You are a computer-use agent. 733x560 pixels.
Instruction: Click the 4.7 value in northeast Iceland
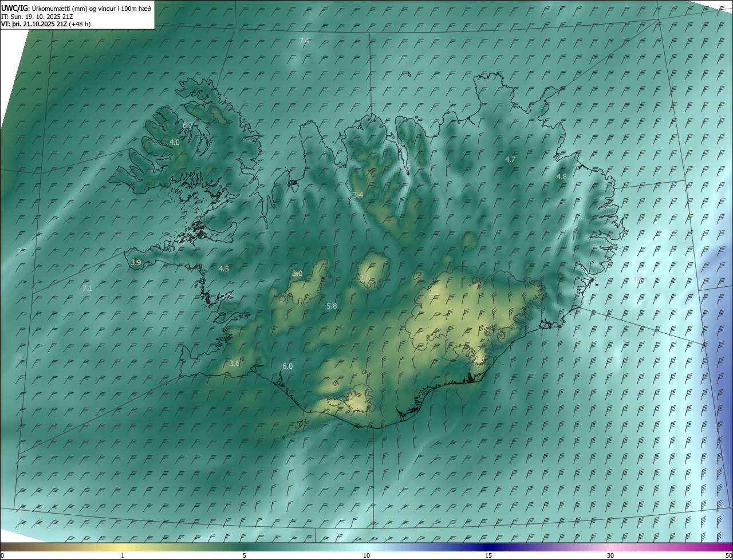pyautogui.click(x=510, y=159)
